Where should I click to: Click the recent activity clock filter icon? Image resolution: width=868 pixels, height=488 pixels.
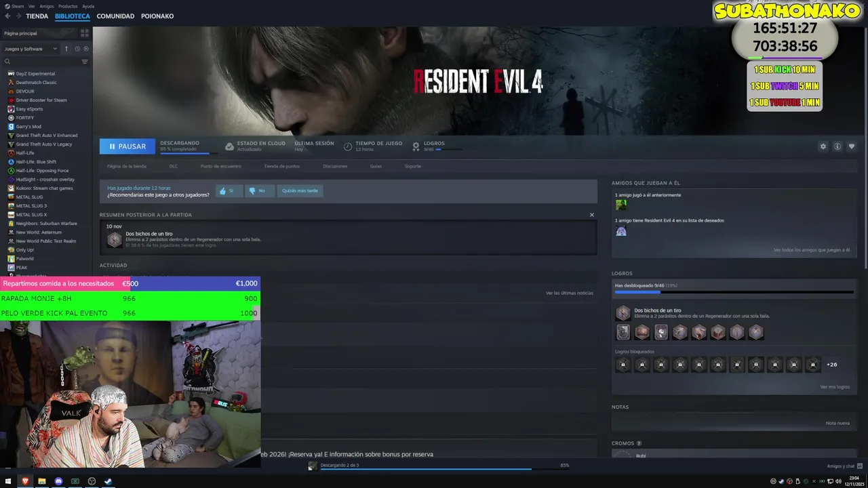77,49
